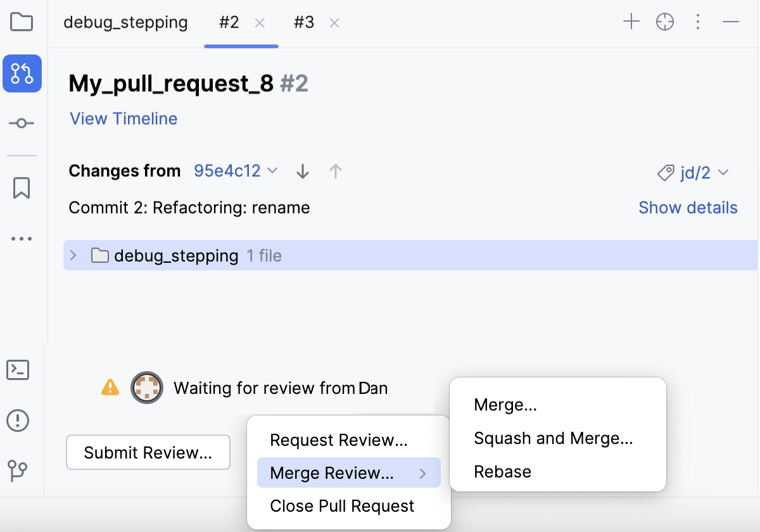Jump to next commit with down arrow
The image size is (760, 532).
[303, 171]
